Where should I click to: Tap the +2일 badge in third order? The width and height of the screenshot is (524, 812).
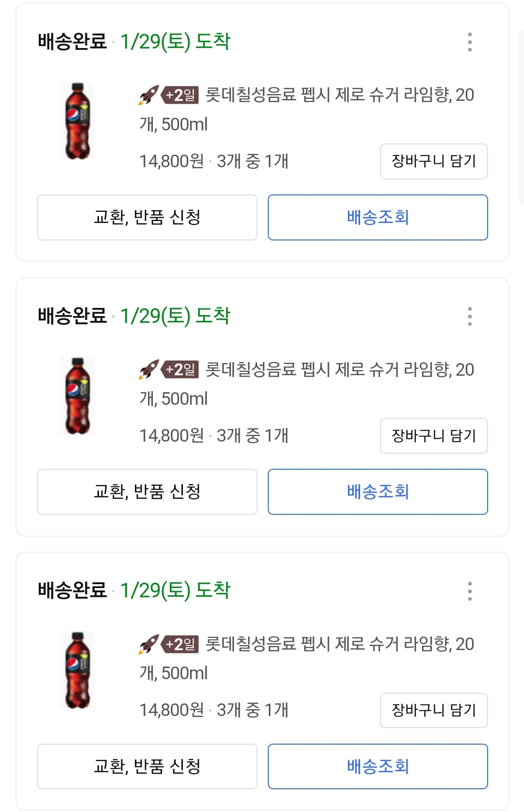(x=180, y=644)
